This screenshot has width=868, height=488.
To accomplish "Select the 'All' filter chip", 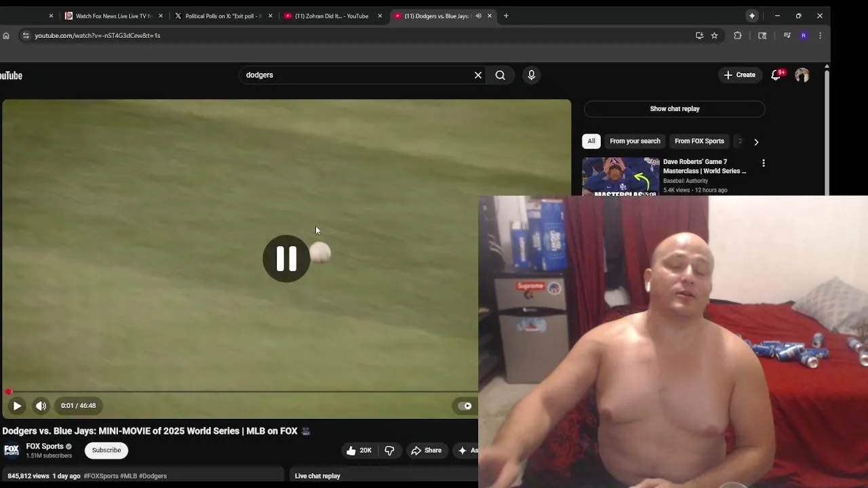I will pyautogui.click(x=591, y=141).
